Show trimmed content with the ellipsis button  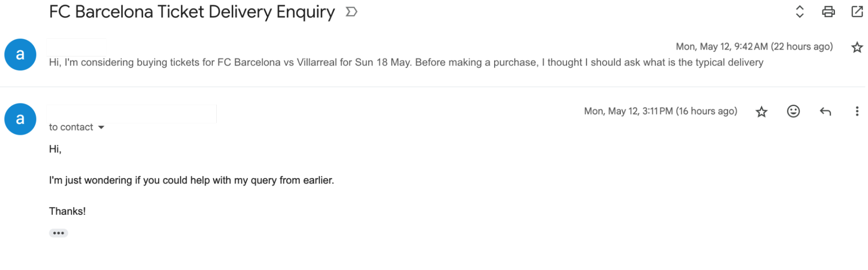[59, 233]
